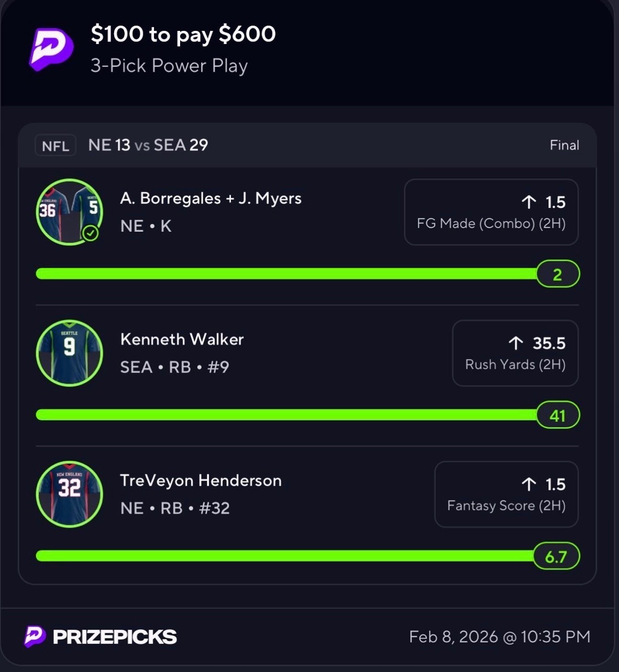Open the Fantasy Score (2H) stat box

coord(506,494)
